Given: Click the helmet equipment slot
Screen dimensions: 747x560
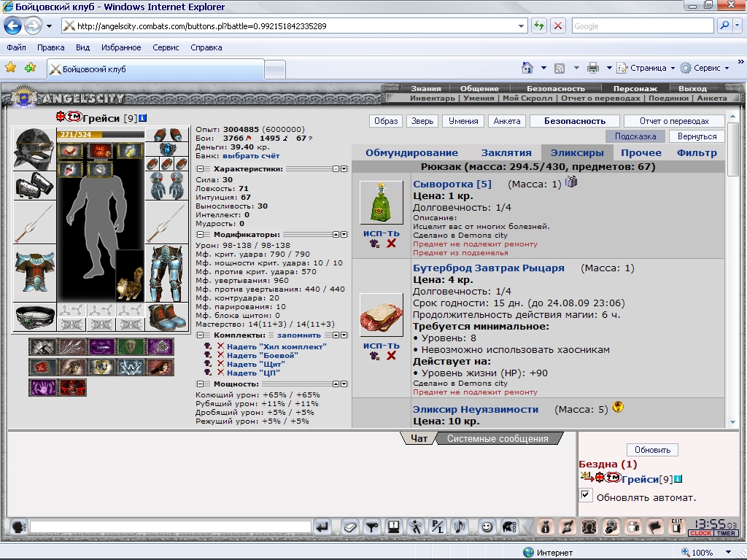Looking at the screenshot, I should click(34, 149).
